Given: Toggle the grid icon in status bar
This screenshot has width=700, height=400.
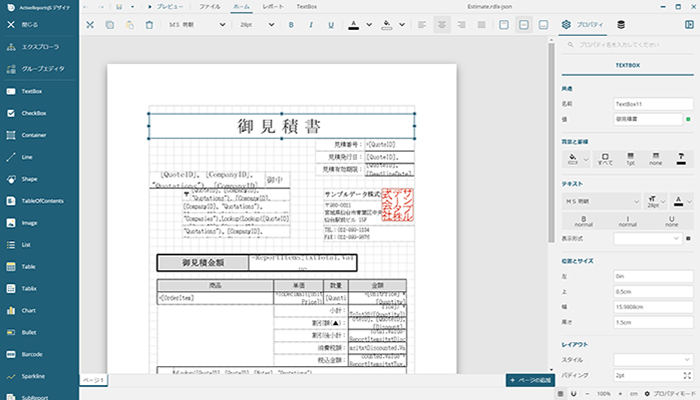Looking at the screenshot, I should (560, 393).
